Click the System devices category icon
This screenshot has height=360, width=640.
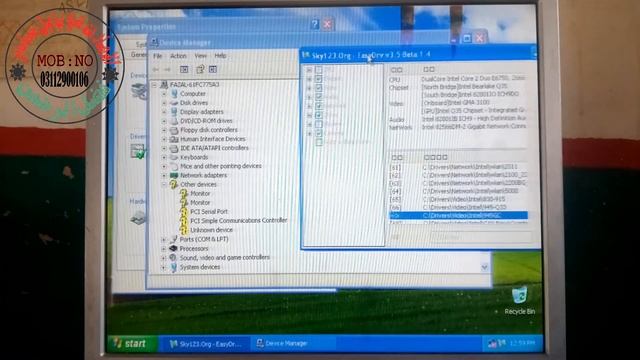click(x=173, y=267)
